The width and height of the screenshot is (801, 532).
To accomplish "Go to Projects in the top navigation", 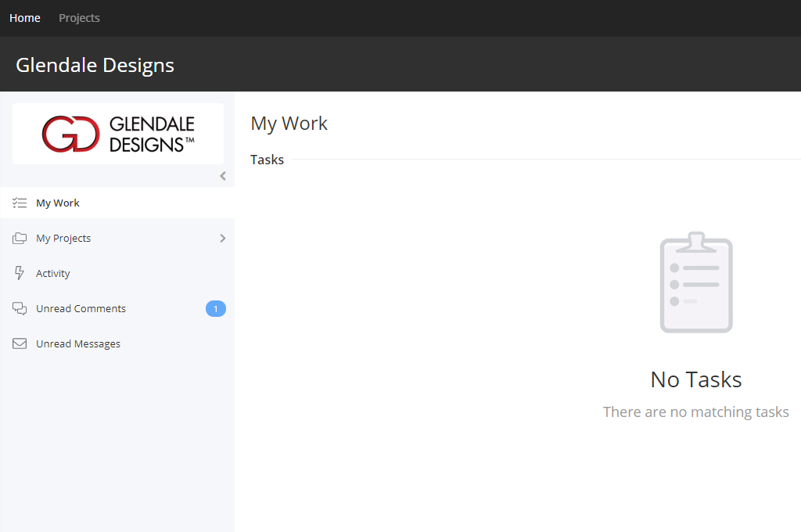I will tap(79, 18).
